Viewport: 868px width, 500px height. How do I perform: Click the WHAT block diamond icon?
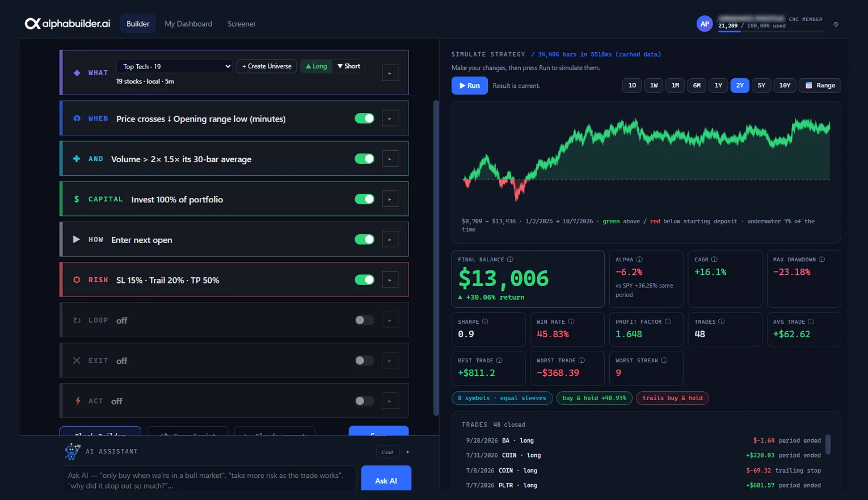(x=77, y=73)
